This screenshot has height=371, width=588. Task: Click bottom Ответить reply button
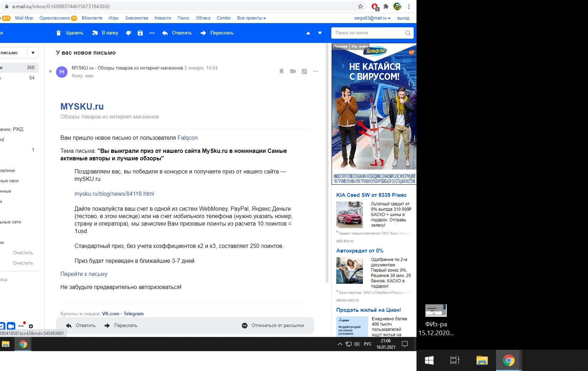81,325
